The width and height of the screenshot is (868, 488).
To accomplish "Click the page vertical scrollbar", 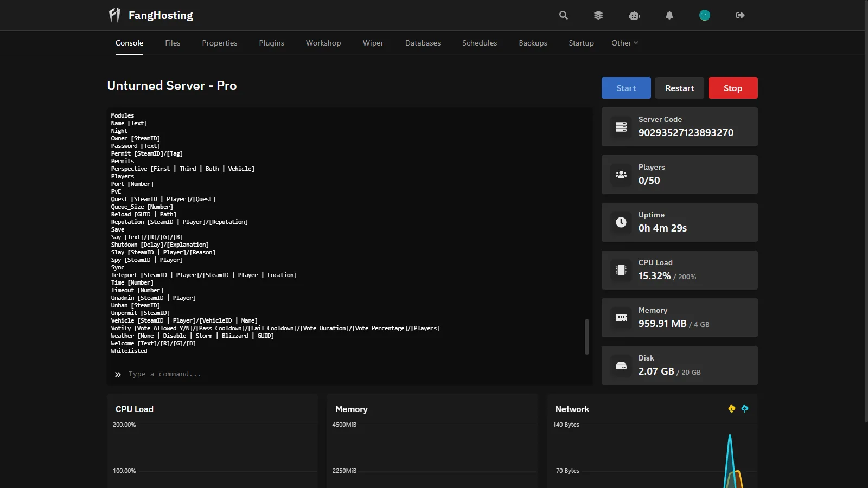I will click(865, 211).
